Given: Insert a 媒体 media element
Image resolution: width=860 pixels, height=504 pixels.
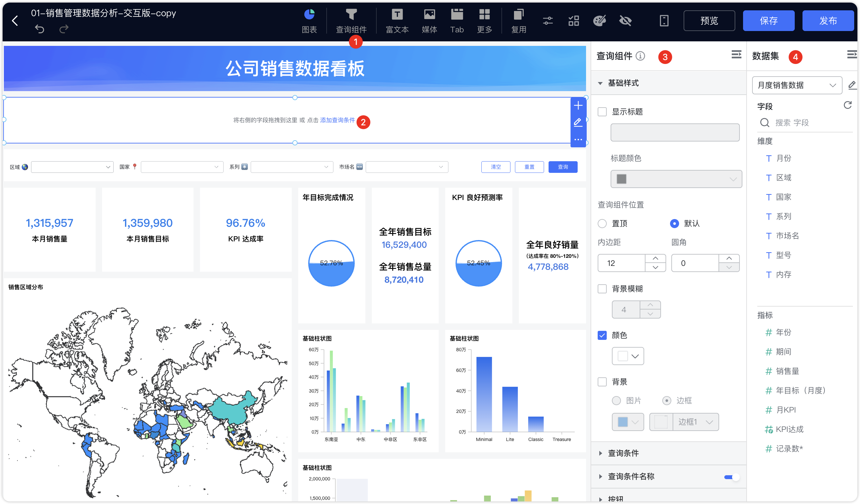Looking at the screenshot, I should click(429, 21).
